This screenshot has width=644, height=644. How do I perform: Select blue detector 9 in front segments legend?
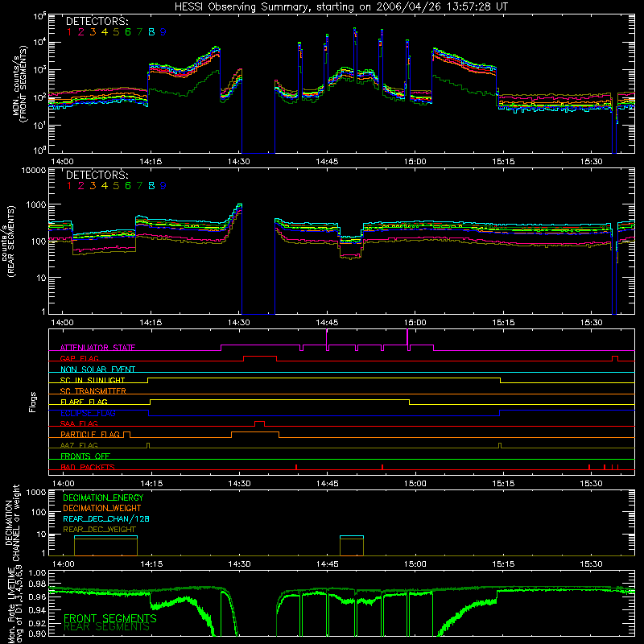pos(163,32)
